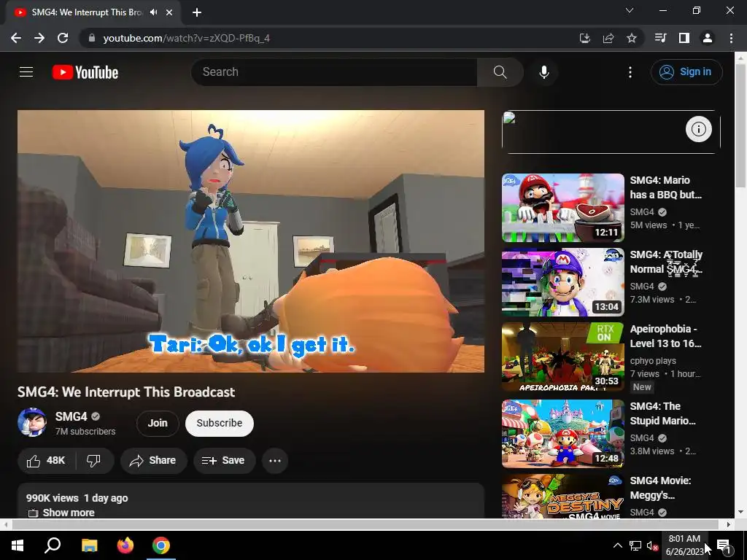The width and height of the screenshot is (747, 560).
Task: Dislike the video with thumbs down
Action: (94, 461)
